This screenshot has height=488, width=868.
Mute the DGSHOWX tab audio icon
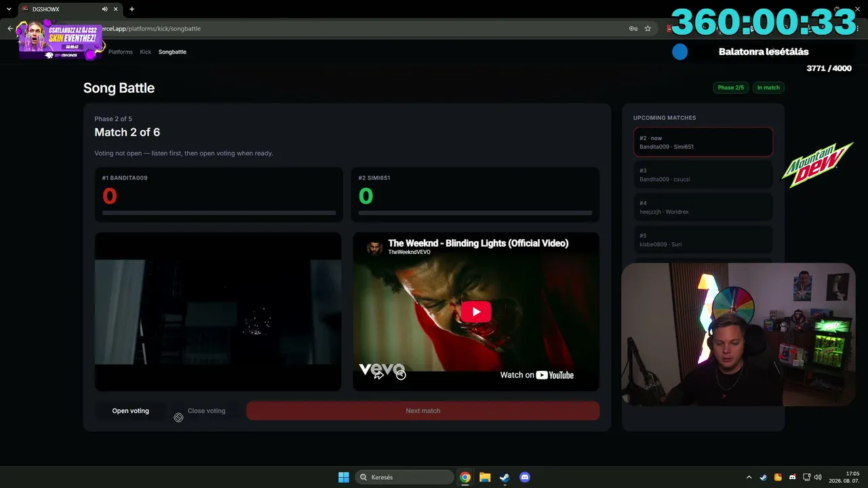104,9
